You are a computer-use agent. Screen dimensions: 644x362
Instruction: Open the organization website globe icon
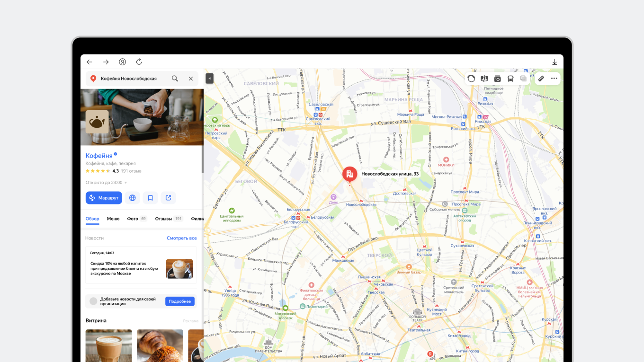tap(132, 198)
